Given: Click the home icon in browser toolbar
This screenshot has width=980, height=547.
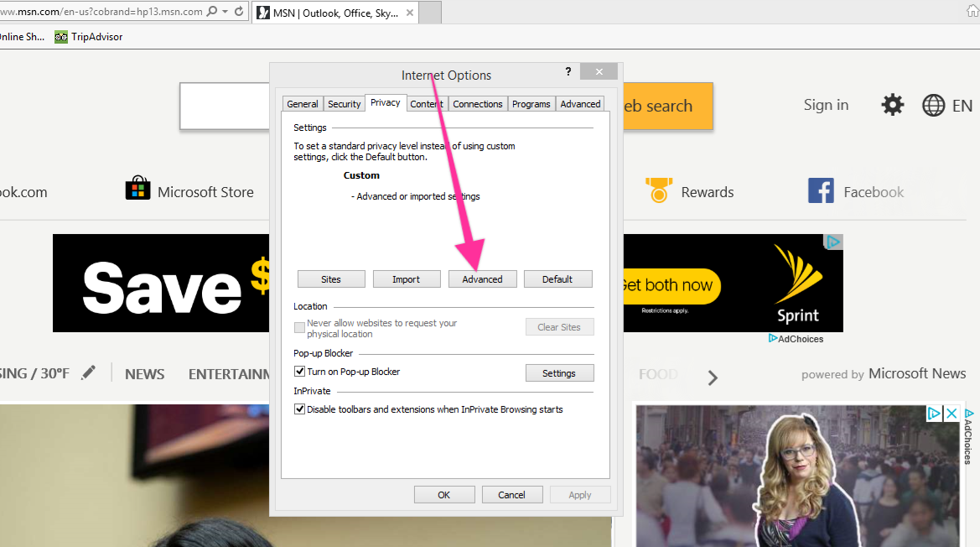Looking at the screenshot, I should pos(972,11).
